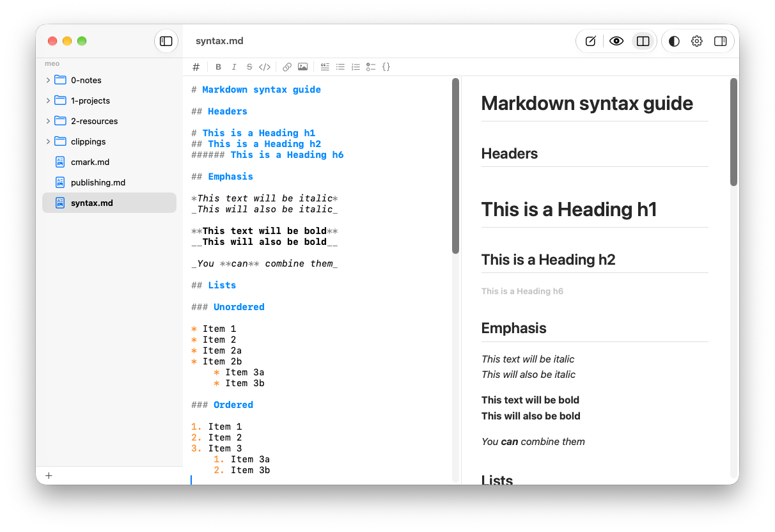Image resolution: width=775 pixels, height=532 pixels.
Task: Click the "*This text will be italic*" line
Action: [x=265, y=198]
